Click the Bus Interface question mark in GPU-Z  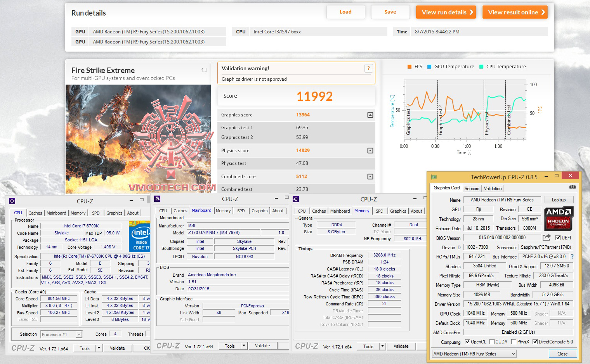click(x=572, y=257)
